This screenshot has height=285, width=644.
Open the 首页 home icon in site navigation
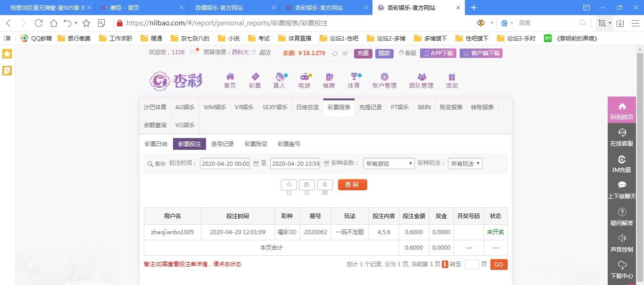coord(230,77)
